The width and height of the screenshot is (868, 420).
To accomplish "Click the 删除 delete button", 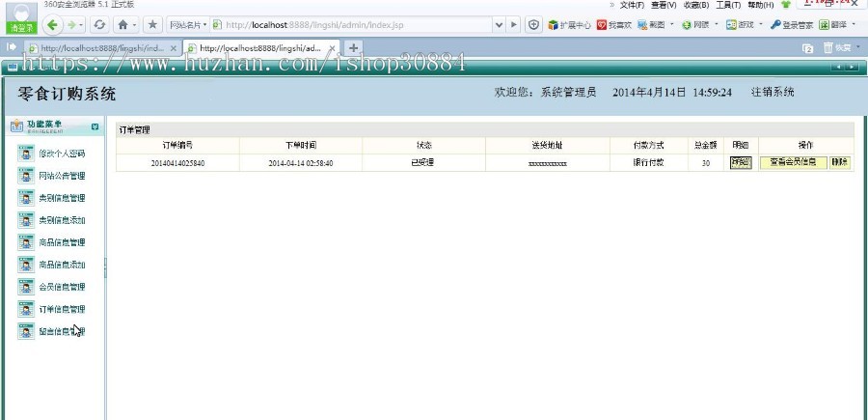I will click(840, 163).
